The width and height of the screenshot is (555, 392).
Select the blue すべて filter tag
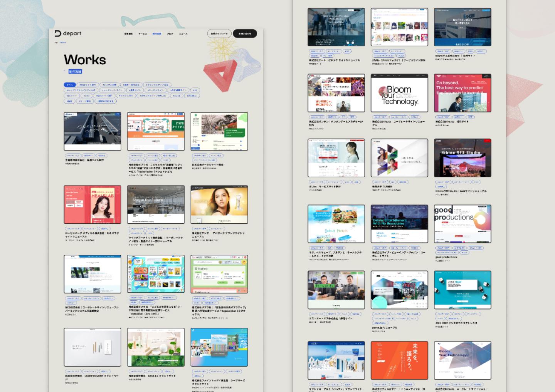coord(70,85)
